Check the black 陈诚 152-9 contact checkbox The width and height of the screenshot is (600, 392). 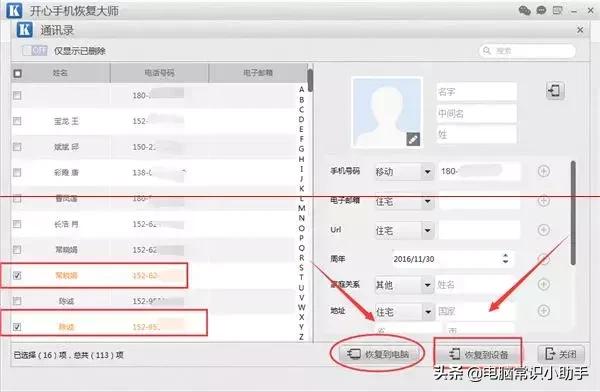click(17, 301)
